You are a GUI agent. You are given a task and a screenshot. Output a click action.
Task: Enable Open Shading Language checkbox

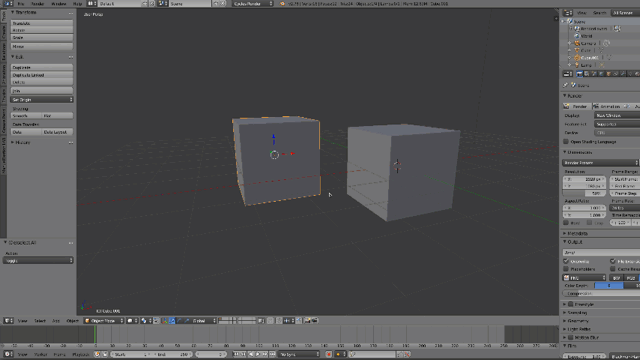(x=566, y=142)
